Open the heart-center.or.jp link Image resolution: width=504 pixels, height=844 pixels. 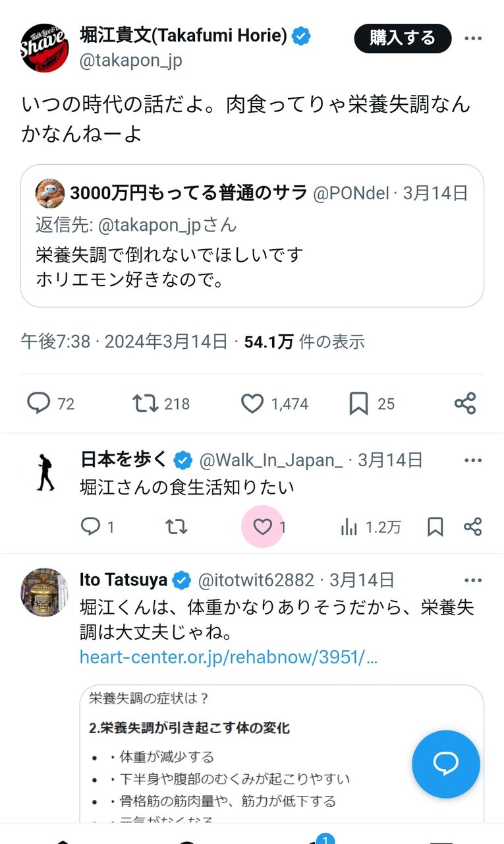(229, 657)
